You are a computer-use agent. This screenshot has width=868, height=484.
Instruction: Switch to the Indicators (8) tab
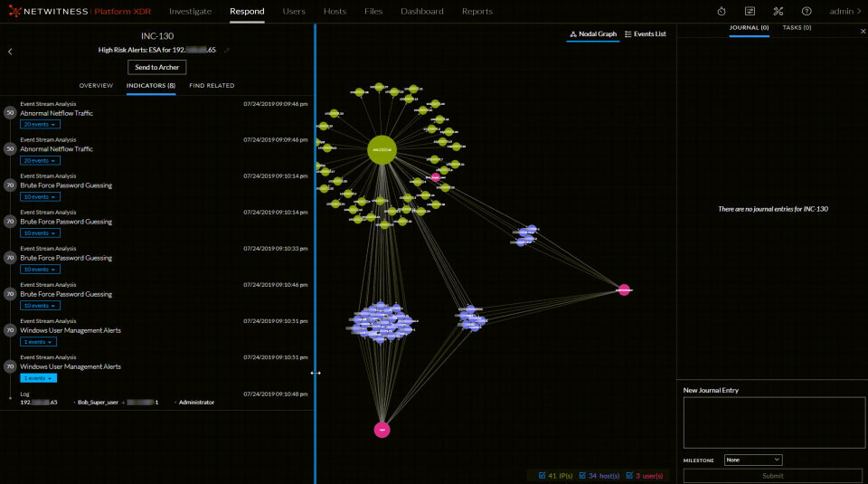151,86
